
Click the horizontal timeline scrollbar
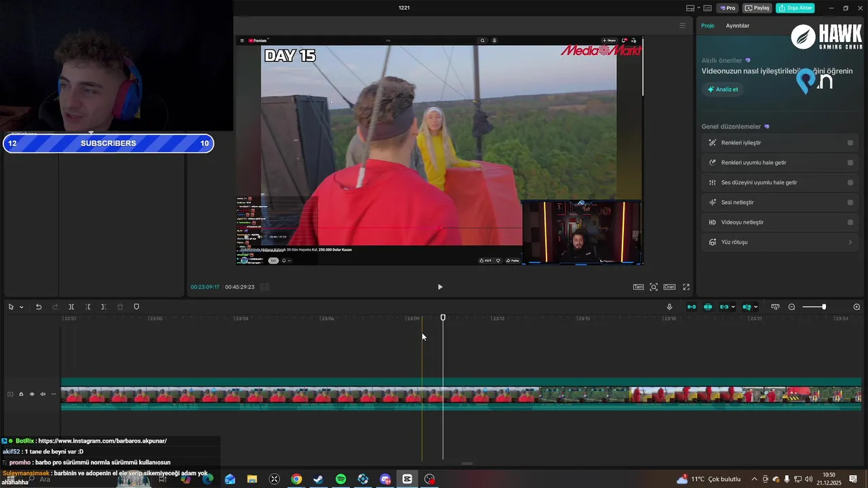tap(467, 464)
